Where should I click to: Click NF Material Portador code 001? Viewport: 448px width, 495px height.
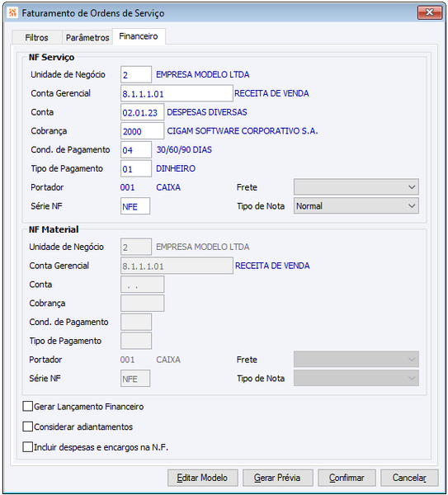[128, 360]
